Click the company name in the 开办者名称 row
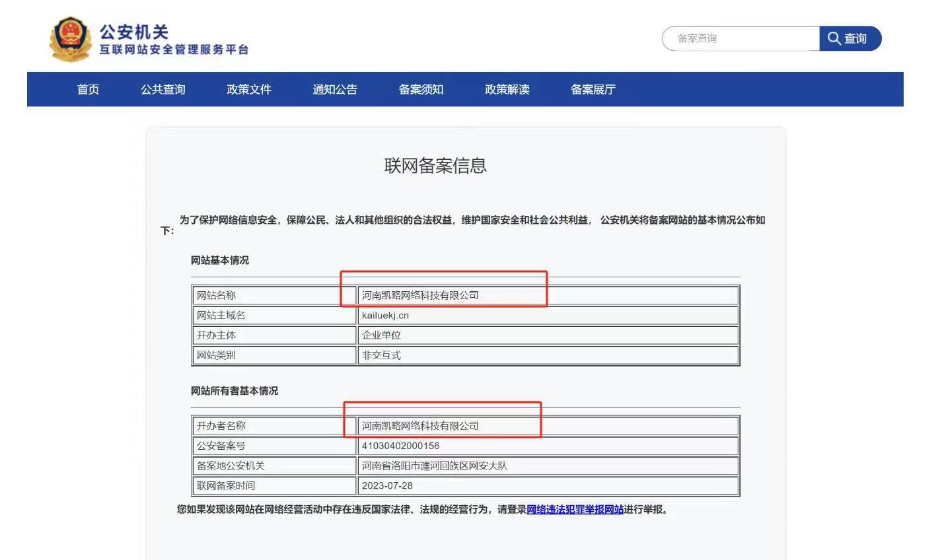Viewport: 942px width, 560px height. pos(420,426)
